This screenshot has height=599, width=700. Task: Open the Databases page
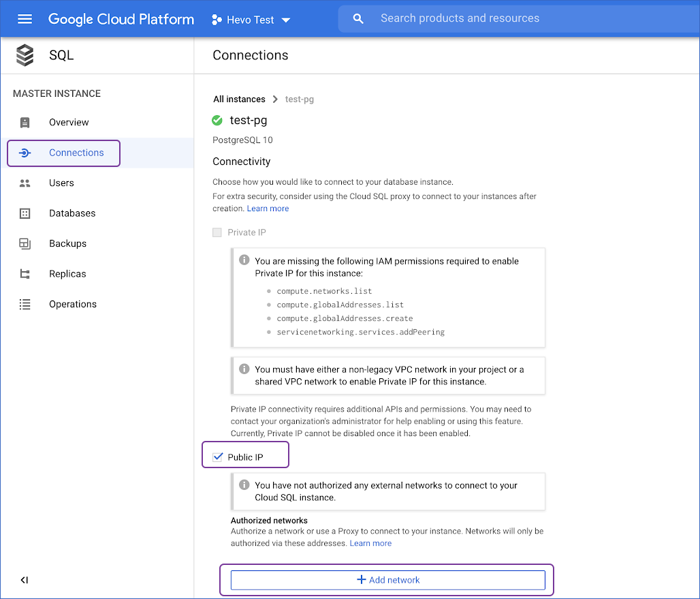click(x=72, y=213)
